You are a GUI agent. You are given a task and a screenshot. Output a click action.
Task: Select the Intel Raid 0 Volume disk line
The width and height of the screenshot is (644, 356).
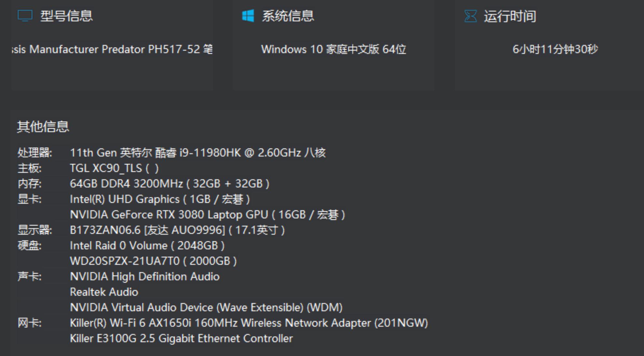point(147,246)
